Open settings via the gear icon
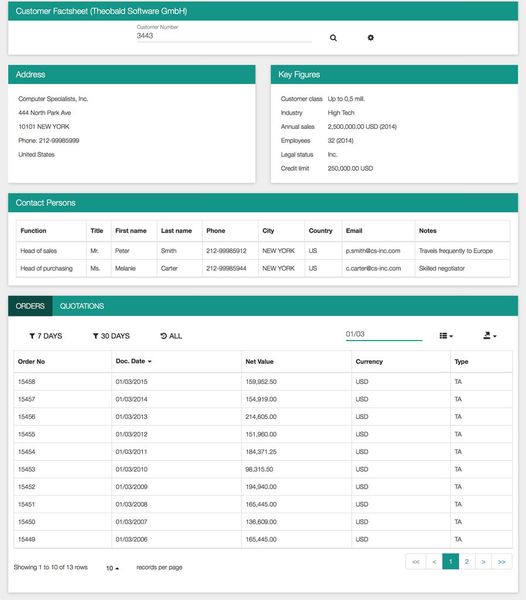Viewport: 526px width, 600px height. pyautogui.click(x=370, y=38)
